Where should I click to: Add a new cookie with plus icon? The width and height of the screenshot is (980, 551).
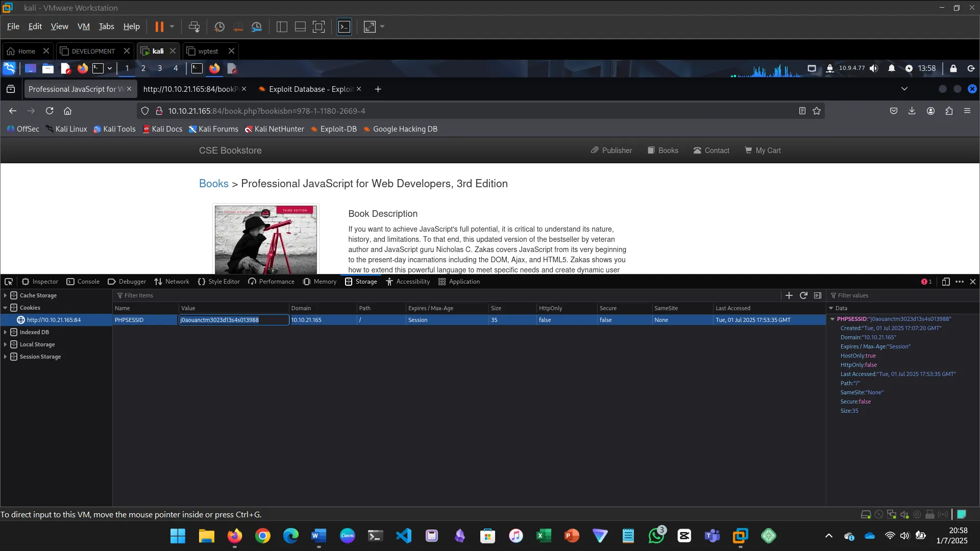tap(789, 295)
